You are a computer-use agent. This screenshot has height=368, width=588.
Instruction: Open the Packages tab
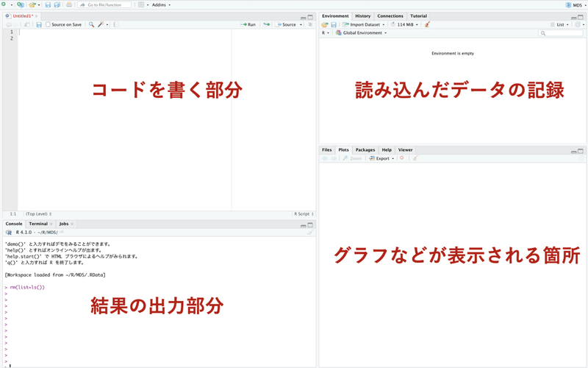pyautogui.click(x=365, y=150)
